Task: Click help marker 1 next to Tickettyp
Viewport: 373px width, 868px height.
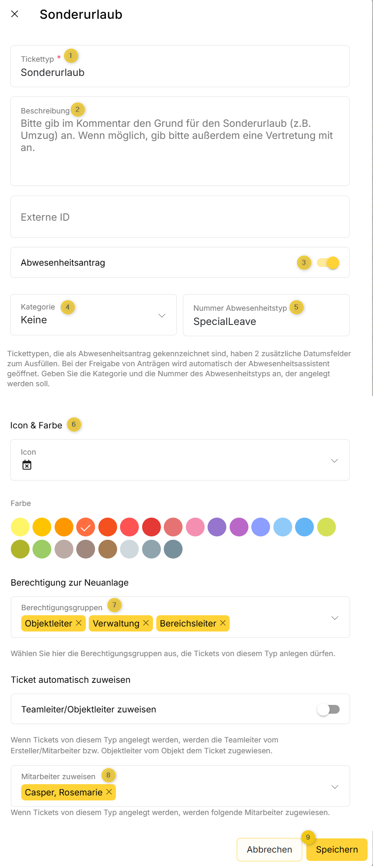Action: [71, 56]
